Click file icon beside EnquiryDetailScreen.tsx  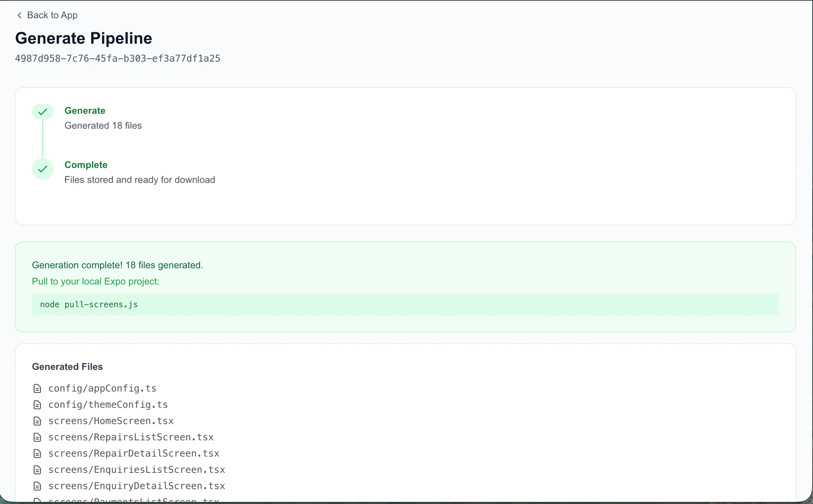click(37, 486)
